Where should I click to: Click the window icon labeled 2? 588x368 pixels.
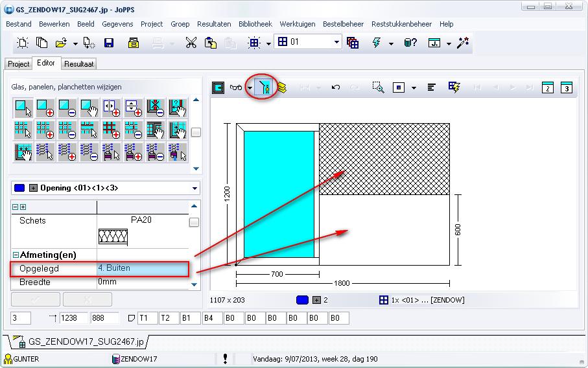[548, 87]
